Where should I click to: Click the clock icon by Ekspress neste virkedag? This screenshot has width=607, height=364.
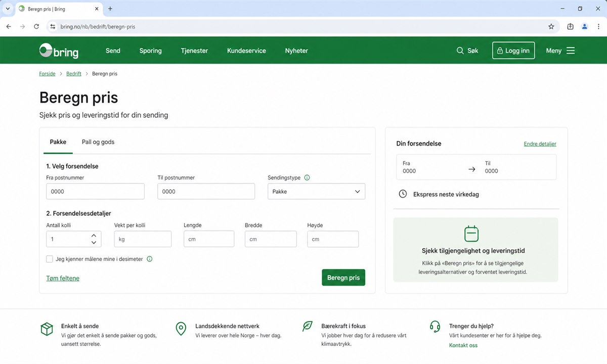tap(403, 194)
